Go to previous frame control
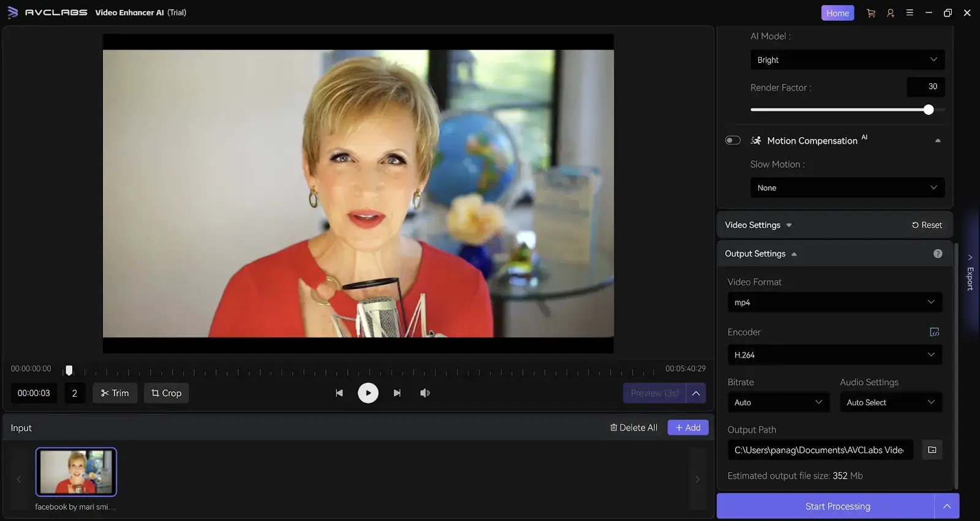The image size is (980, 521). [339, 393]
